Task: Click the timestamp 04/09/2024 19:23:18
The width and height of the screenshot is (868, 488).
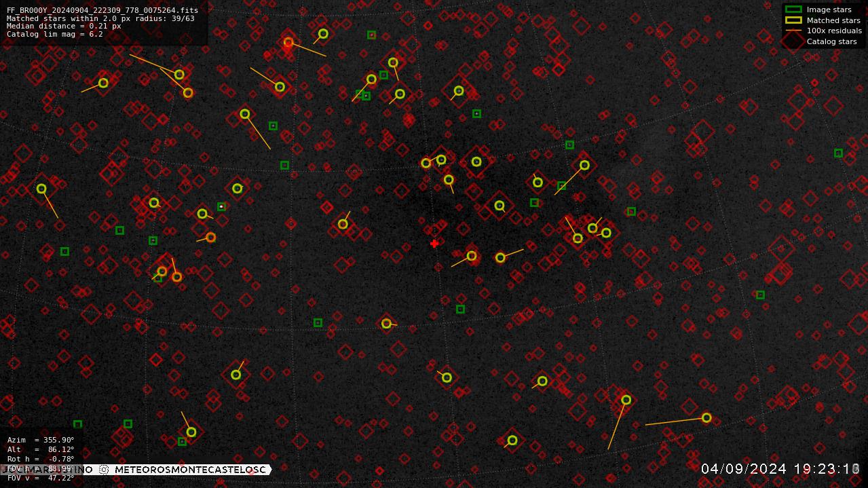Action: pos(780,469)
